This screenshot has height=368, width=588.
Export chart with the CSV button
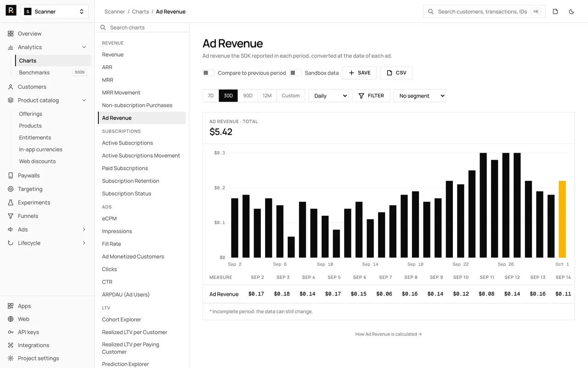(396, 73)
